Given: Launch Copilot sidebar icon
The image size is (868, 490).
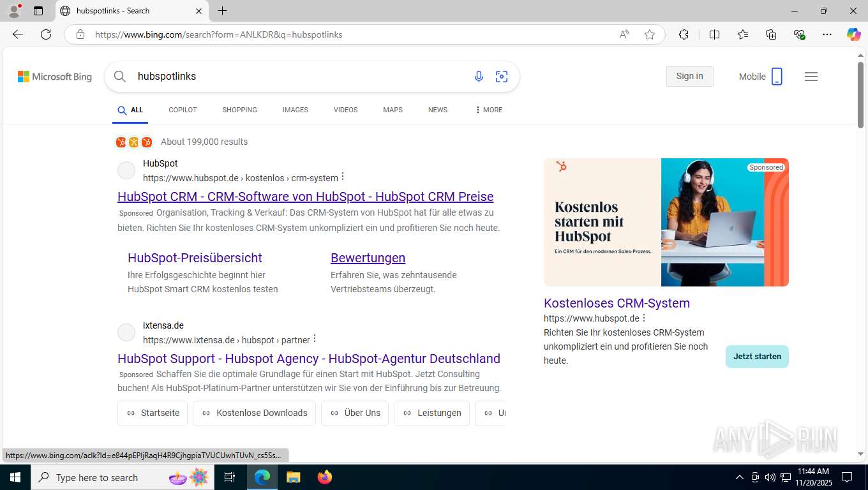Looking at the screenshot, I should [x=854, y=34].
